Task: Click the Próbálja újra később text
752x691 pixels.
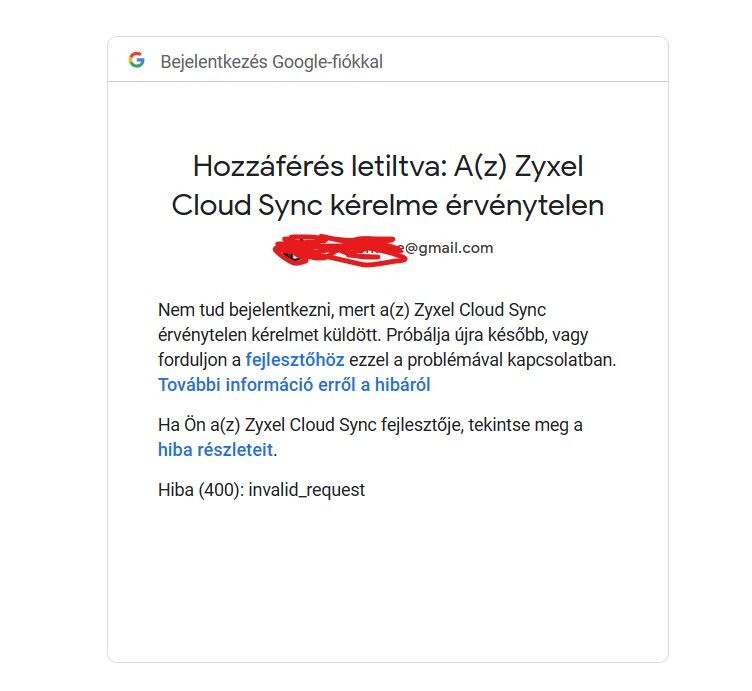Action: click(x=467, y=335)
